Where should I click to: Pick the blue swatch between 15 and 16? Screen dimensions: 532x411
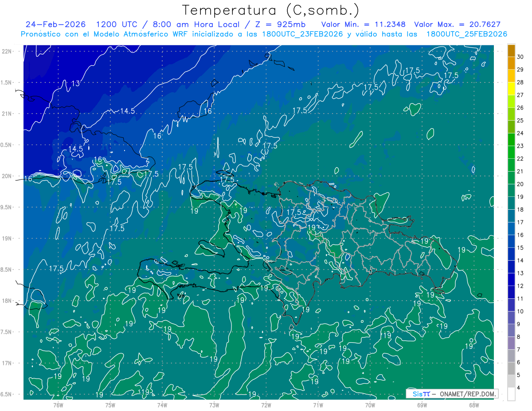pyautogui.click(x=511, y=241)
